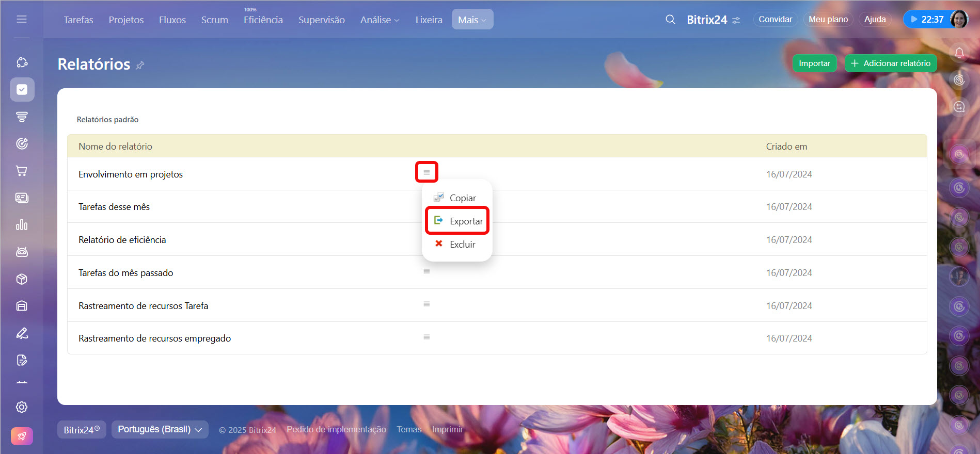Pin the Relatórios page with pin icon
This screenshot has height=454, width=980.
click(140, 65)
